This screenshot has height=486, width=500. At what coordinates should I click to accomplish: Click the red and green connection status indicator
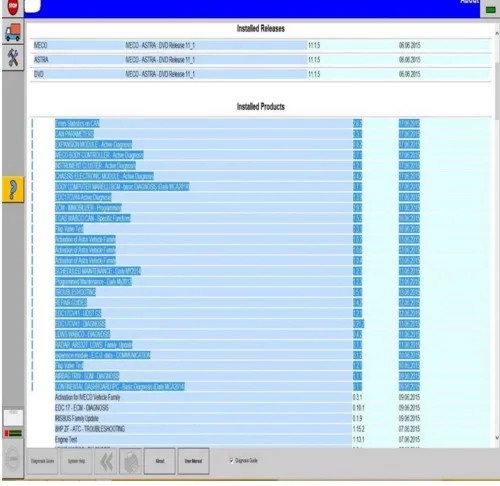coord(13,433)
